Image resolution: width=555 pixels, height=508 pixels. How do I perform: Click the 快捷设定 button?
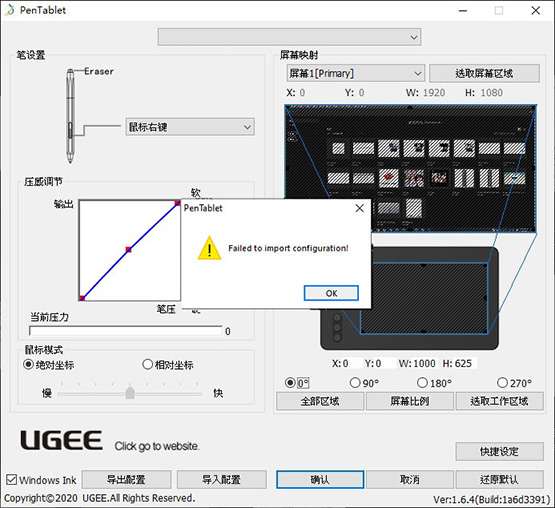pyautogui.click(x=499, y=451)
